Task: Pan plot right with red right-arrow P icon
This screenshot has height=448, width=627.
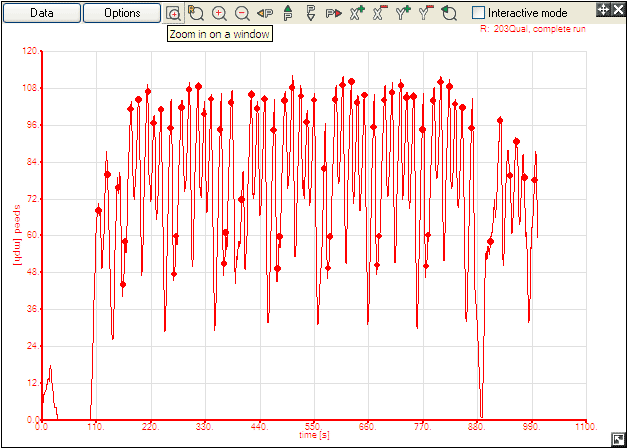Action: 334,13
